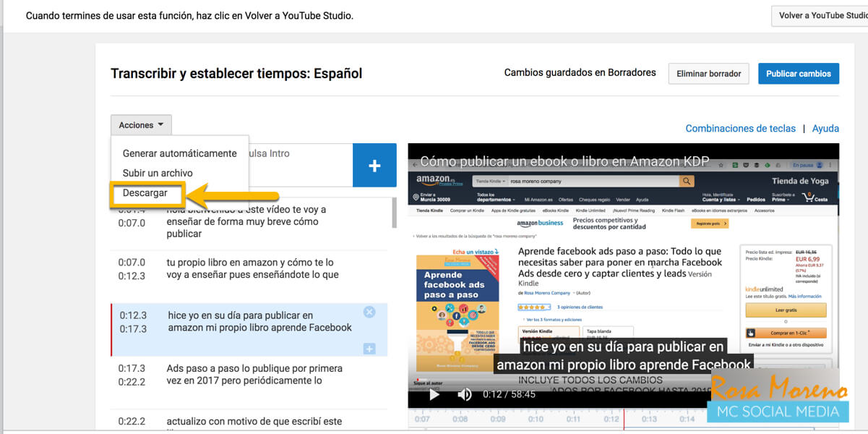The width and height of the screenshot is (868, 434).
Task: Add subtitle with the blue plus button
Action: pos(374,166)
